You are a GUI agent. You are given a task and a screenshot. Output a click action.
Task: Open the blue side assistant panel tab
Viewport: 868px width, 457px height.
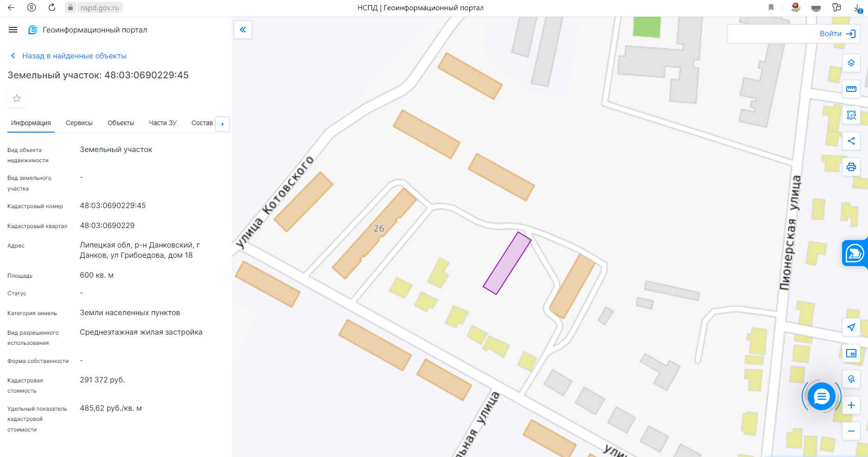(x=855, y=253)
